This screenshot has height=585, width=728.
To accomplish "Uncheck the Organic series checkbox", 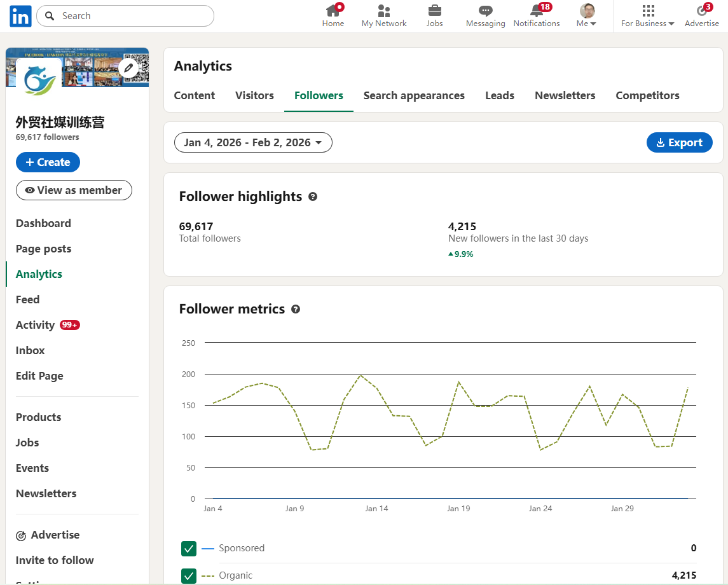I will coord(189,576).
